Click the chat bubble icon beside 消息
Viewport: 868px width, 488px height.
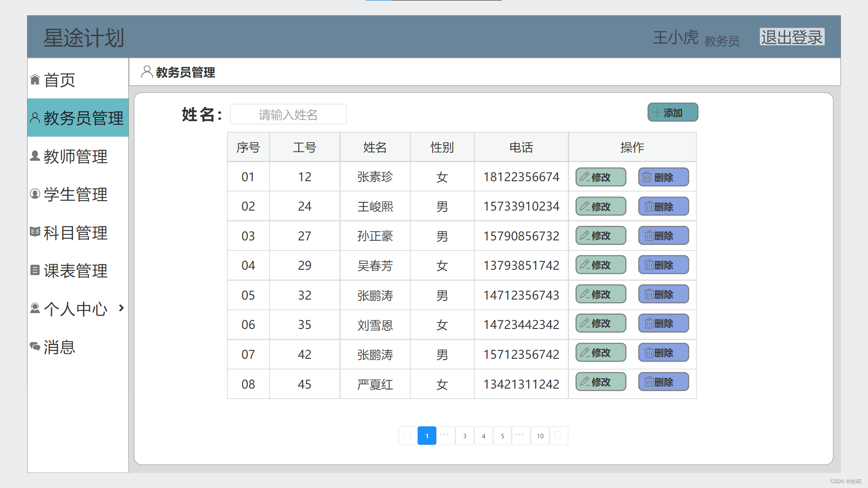[35, 347]
